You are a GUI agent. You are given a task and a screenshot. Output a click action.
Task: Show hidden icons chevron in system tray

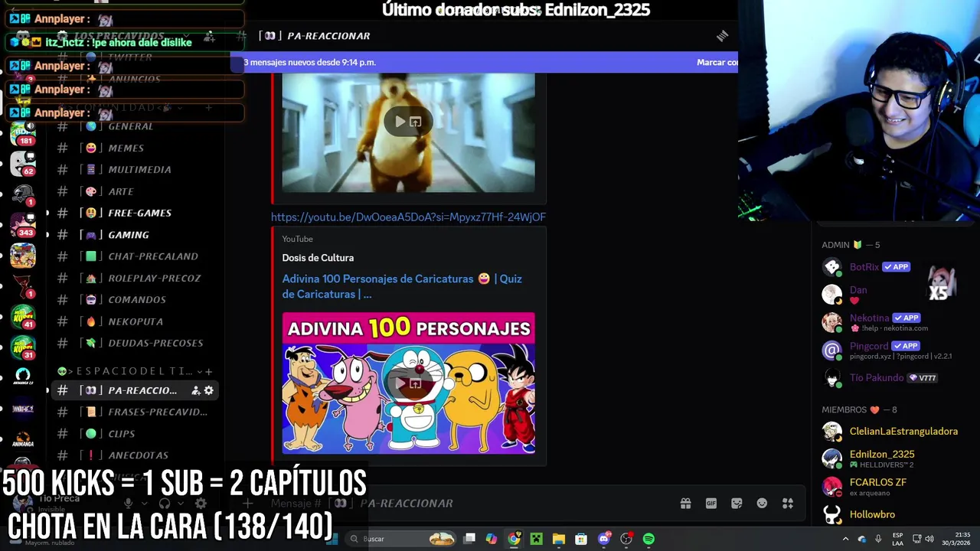pos(845,539)
